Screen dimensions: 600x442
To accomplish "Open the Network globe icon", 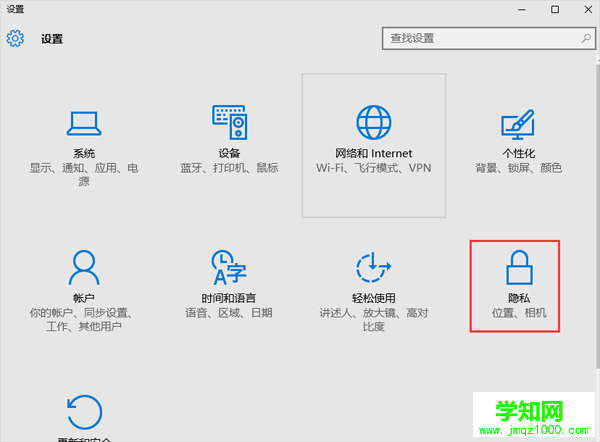I will click(374, 122).
